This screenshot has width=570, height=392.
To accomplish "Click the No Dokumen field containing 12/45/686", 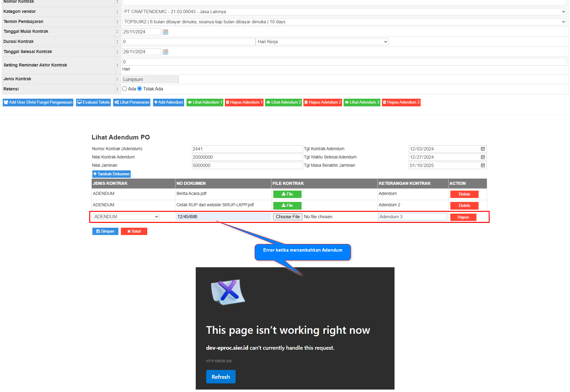I will click(223, 217).
